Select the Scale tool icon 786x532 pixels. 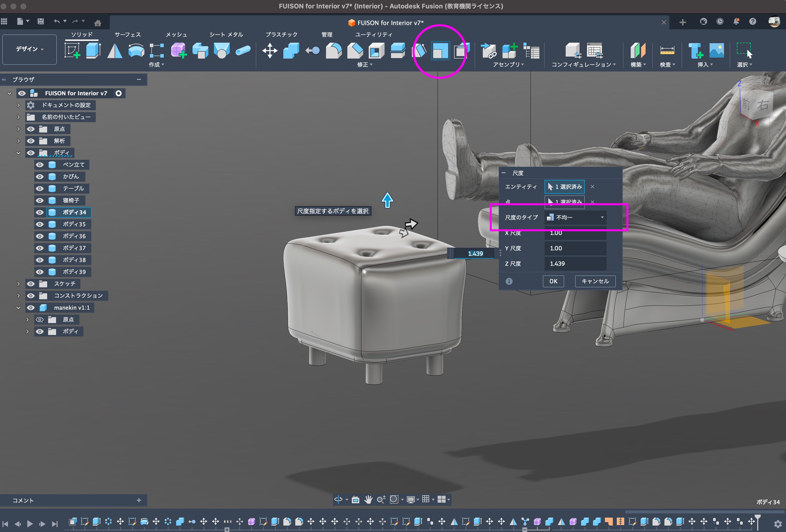coord(440,51)
